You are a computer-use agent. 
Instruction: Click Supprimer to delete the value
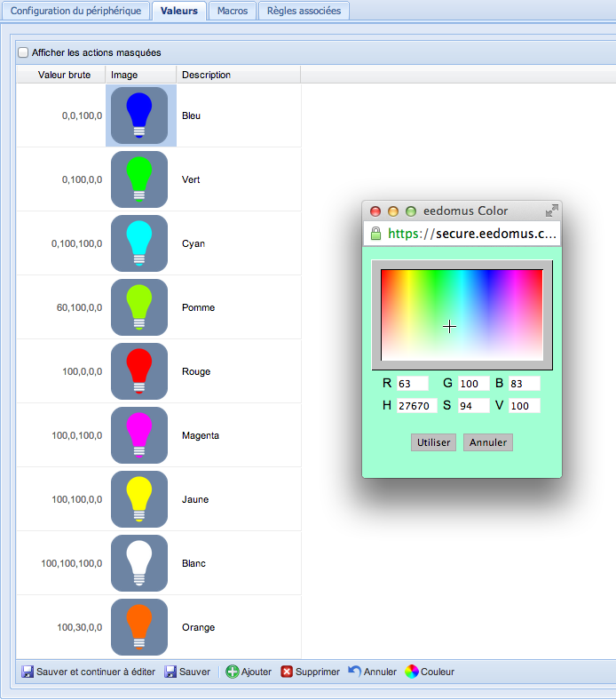[x=310, y=672]
